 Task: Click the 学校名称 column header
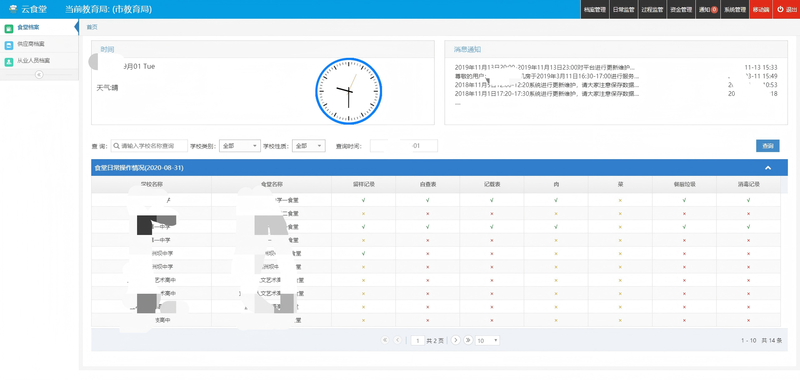(152, 185)
